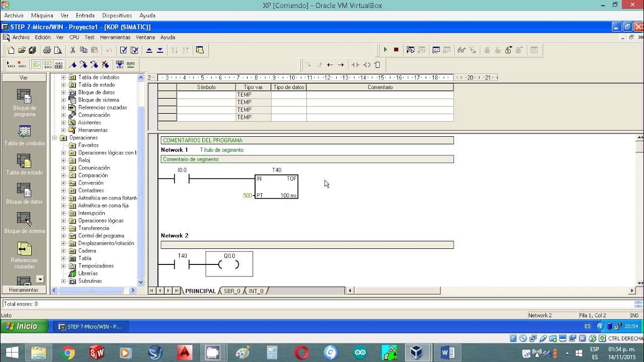Viewport: 644px width, 362px height.
Task: Open the VirtualBox Dispositivos menu
Action: pyautogui.click(x=117, y=16)
